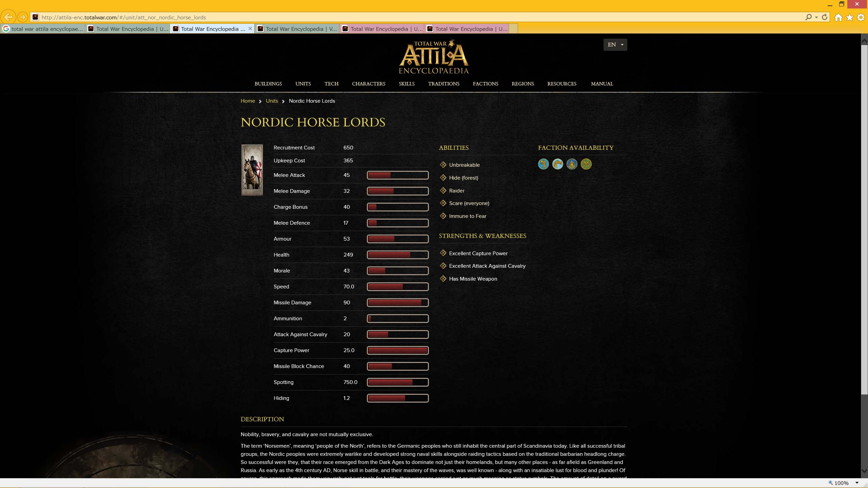Follow the Units breadcrumb link
Viewport: 868px width, 488px height.
[x=272, y=101]
